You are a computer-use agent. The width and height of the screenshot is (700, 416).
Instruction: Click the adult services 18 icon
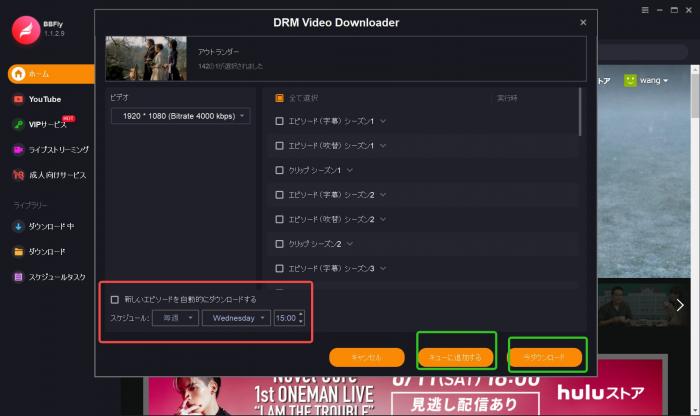coord(18,175)
